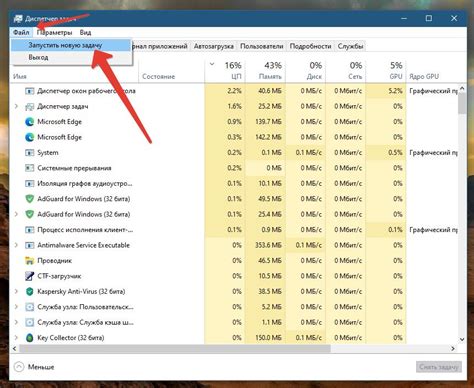The height and width of the screenshot is (388, 474).
Task: Expand the Key Collector process group
Action: [x=16, y=338]
